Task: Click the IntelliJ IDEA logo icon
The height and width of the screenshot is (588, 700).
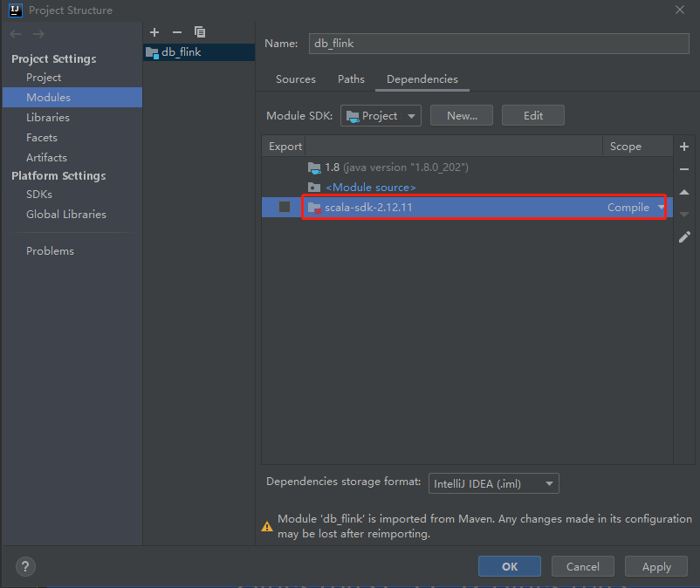Action: click(15, 10)
